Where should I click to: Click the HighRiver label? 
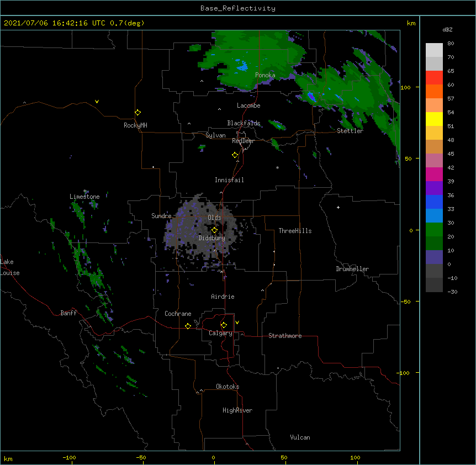pos(237,410)
